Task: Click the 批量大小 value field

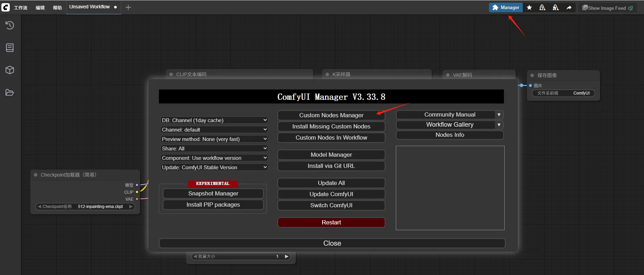Action: [241, 257]
